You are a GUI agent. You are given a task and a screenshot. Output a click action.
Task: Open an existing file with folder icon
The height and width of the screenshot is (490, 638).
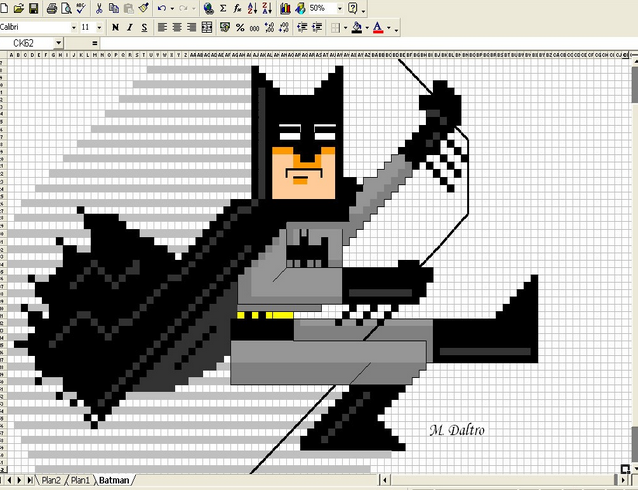(19, 8)
